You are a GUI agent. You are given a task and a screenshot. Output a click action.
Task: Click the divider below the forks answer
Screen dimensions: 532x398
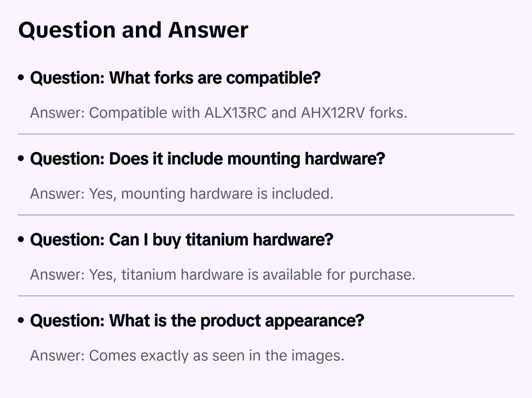coord(266,134)
